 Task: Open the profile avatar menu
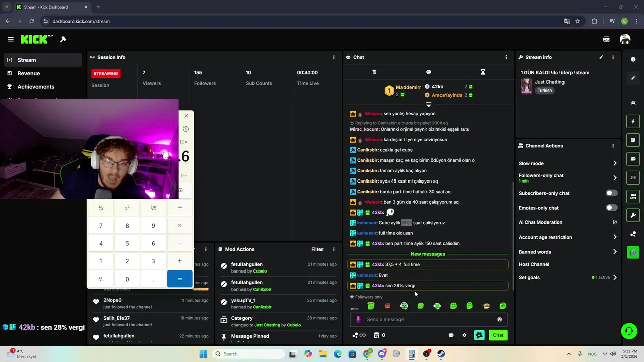(x=625, y=39)
